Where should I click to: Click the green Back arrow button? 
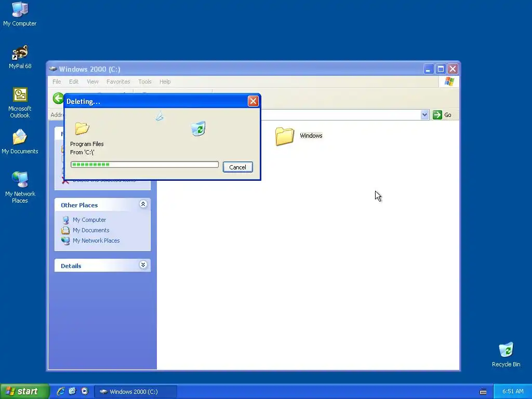point(58,98)
